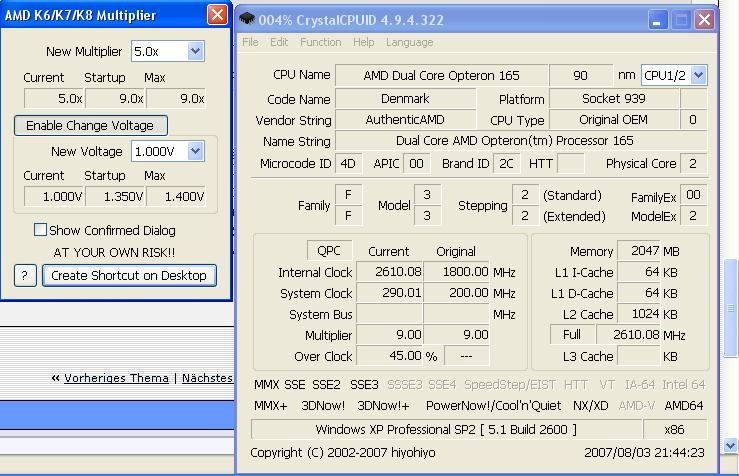Click the Platform field Socket 939
Image resolution: width=739 pixels, height=476 pixels.
pos(614,98)
